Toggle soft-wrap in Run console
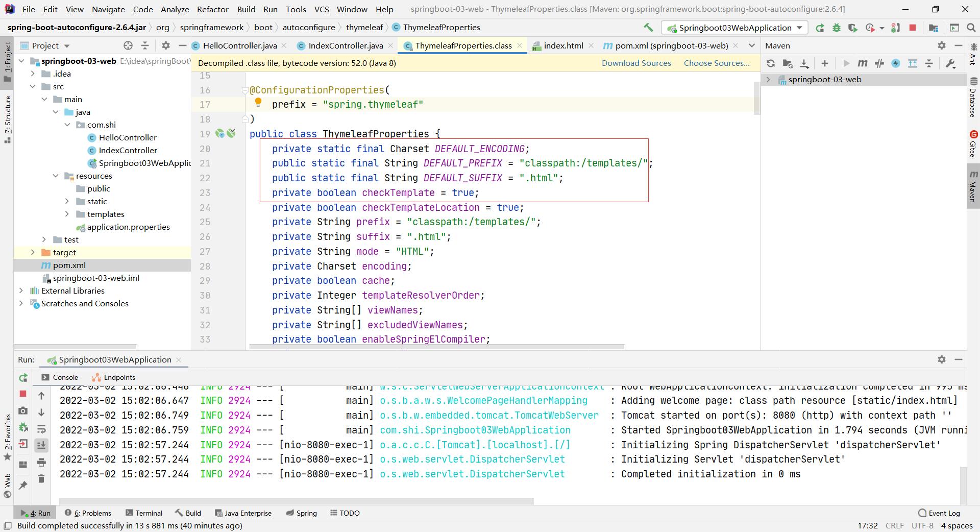The width and height of the screenshot is (980, 532). point(41,429)
